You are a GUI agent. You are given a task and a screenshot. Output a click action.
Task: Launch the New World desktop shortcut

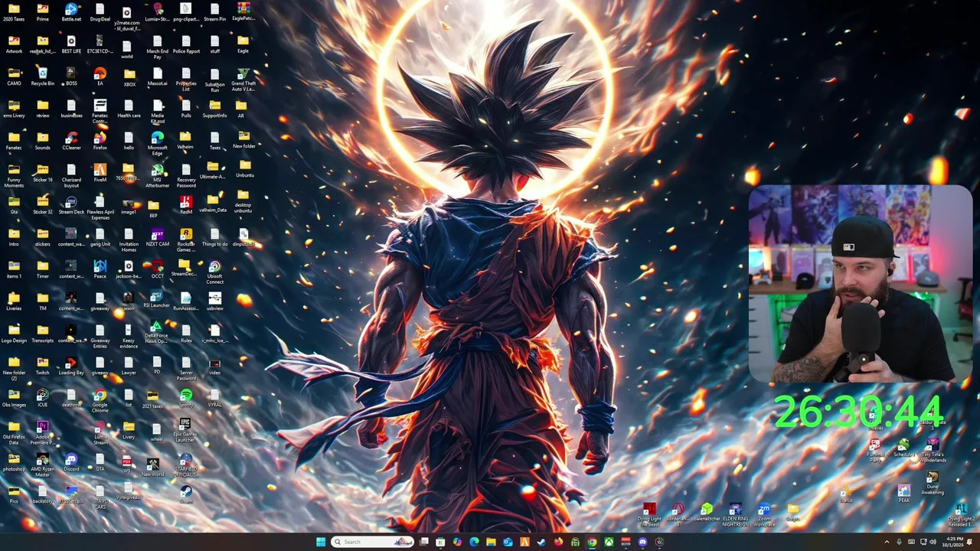[152, 467]
